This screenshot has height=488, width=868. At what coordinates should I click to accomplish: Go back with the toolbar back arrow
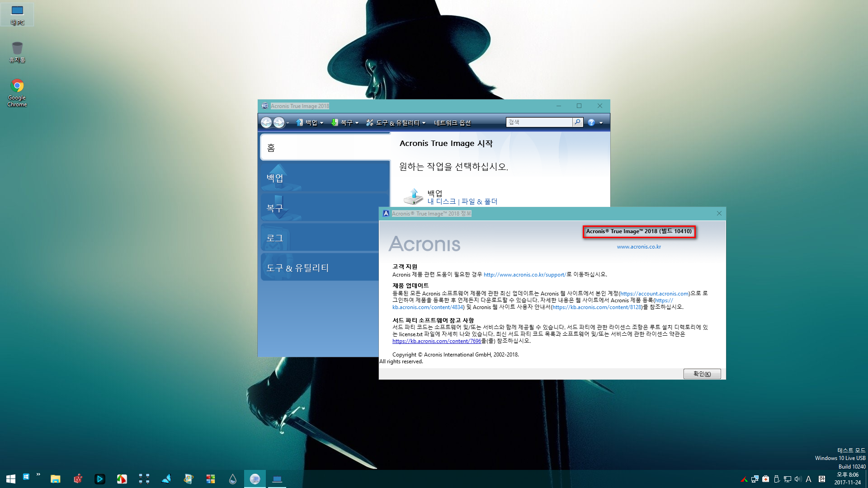266,122
